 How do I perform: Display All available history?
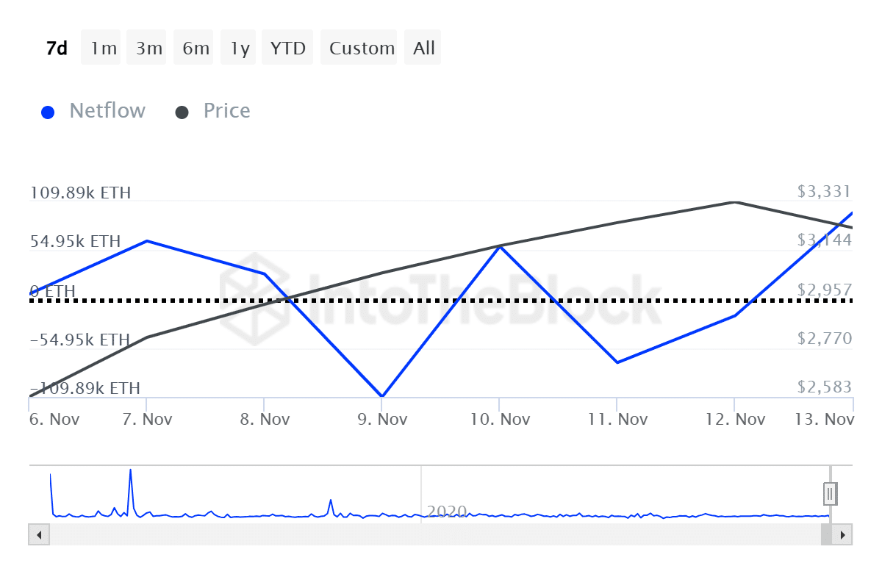(x=423, y=47)
